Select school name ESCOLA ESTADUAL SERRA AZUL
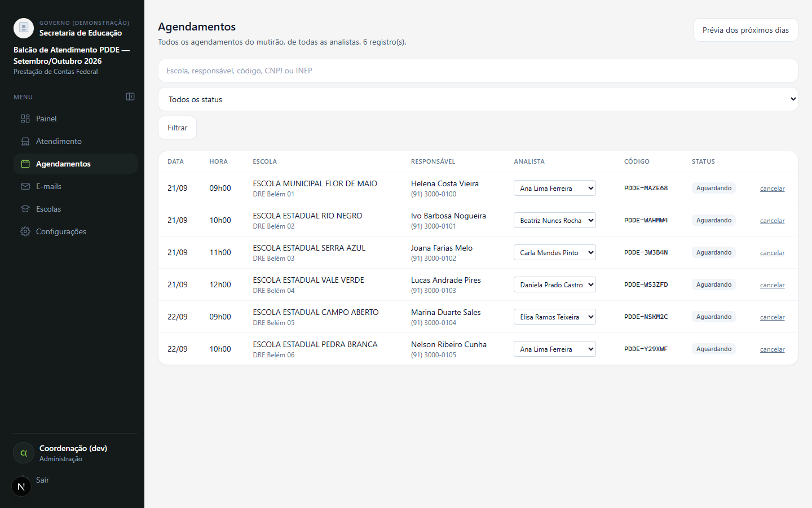This screenshot has width=812, height=508. click(x=309, y=248)
